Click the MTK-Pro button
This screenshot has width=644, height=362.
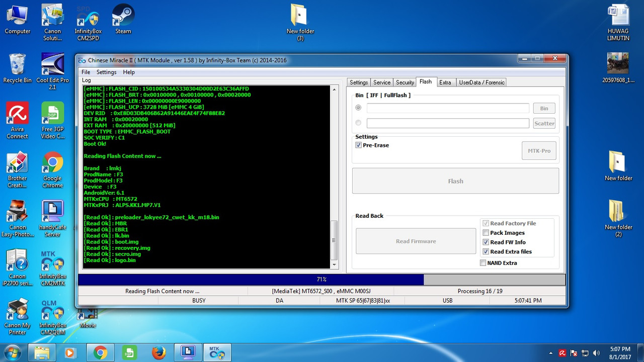click(539, 151)
